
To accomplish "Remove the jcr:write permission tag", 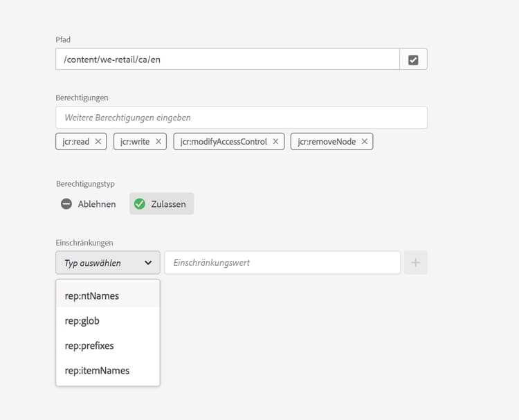I will tap(158, 142).
